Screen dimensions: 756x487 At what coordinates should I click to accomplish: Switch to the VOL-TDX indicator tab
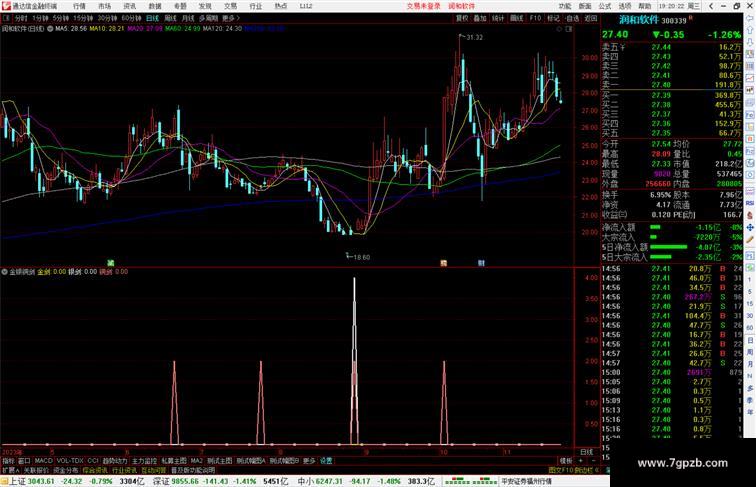[70, 461]
